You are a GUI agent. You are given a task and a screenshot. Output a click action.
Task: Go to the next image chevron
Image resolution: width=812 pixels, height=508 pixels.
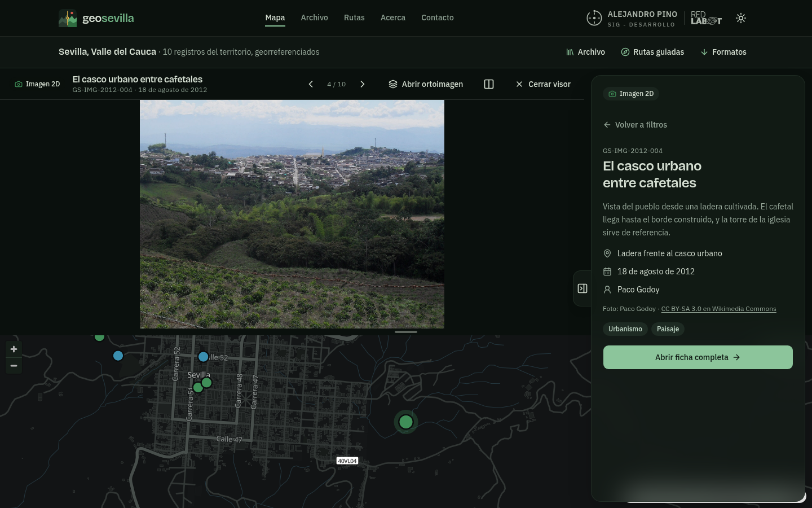coord(363,84)
